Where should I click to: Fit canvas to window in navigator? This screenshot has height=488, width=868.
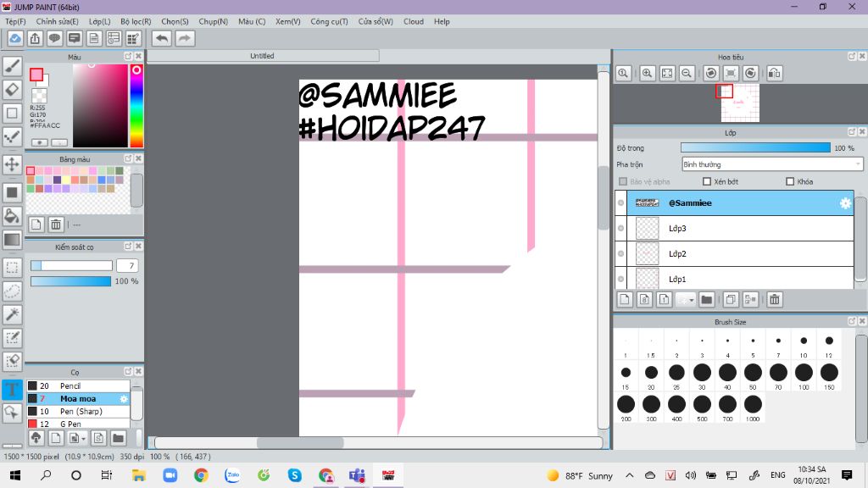point(667,73)
